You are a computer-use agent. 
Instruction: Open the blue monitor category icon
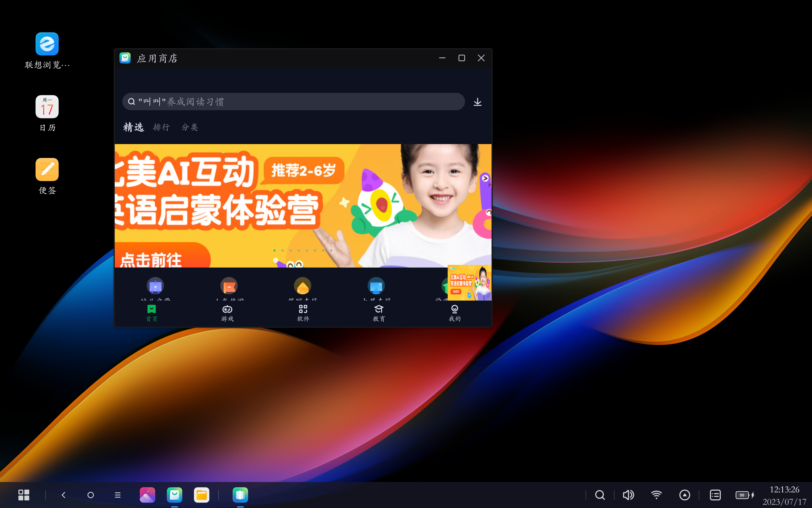coord(376,286)
